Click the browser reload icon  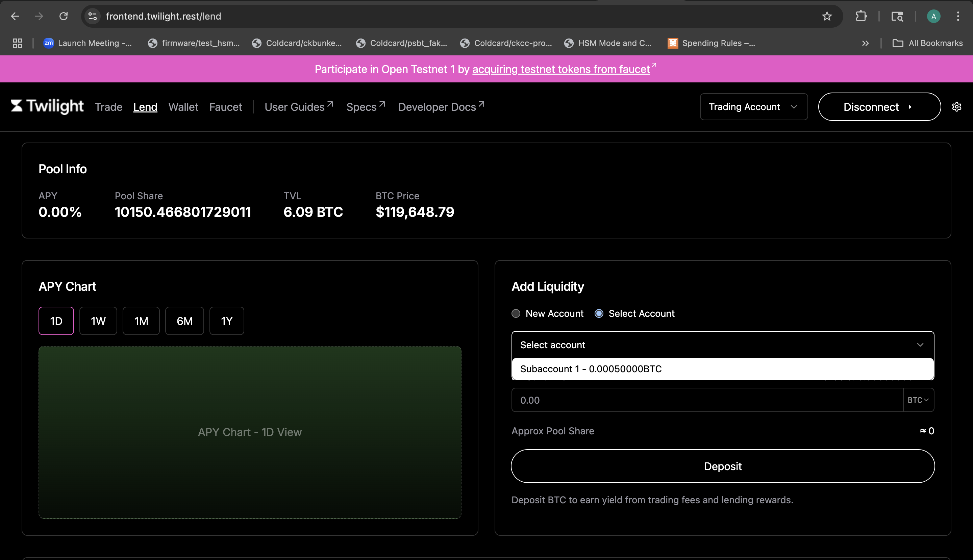(x=64, y=16)
